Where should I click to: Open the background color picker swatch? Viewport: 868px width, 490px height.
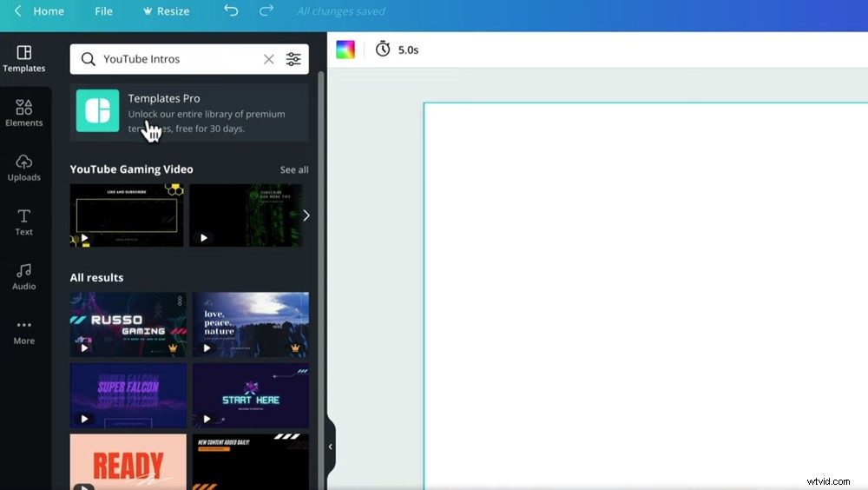345,50
